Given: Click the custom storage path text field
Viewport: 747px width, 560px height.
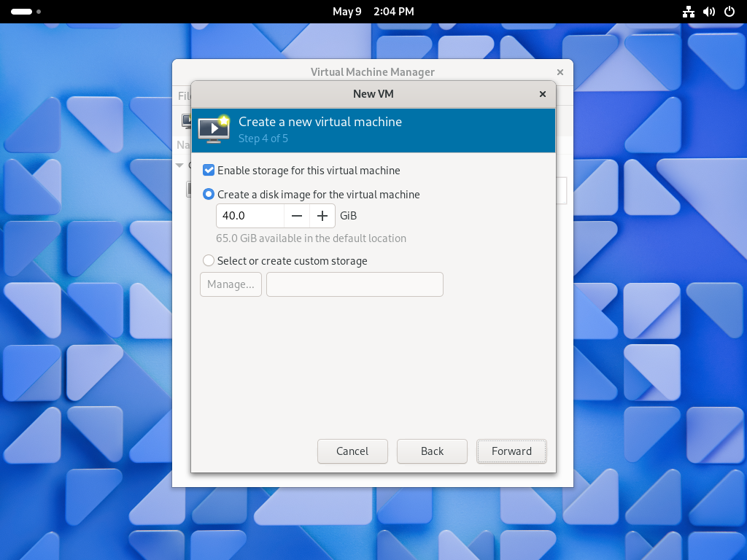Looking at the screenshot, I should pos(355,284).
